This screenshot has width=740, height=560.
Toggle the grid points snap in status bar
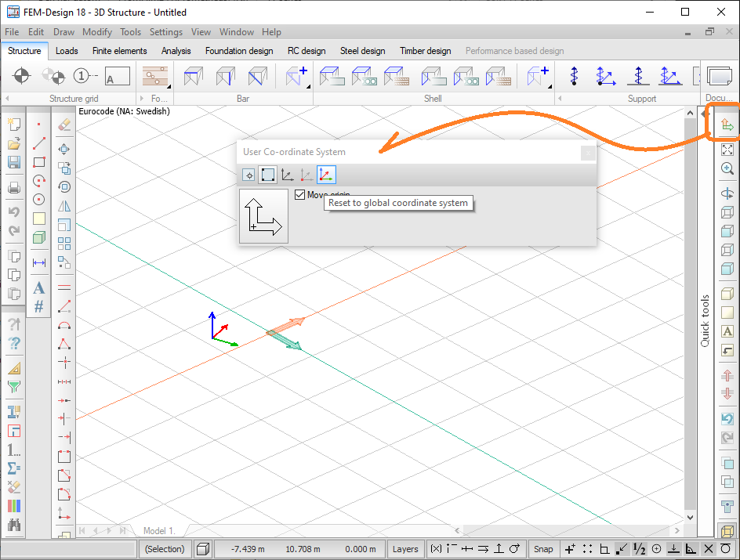[588, 549]
